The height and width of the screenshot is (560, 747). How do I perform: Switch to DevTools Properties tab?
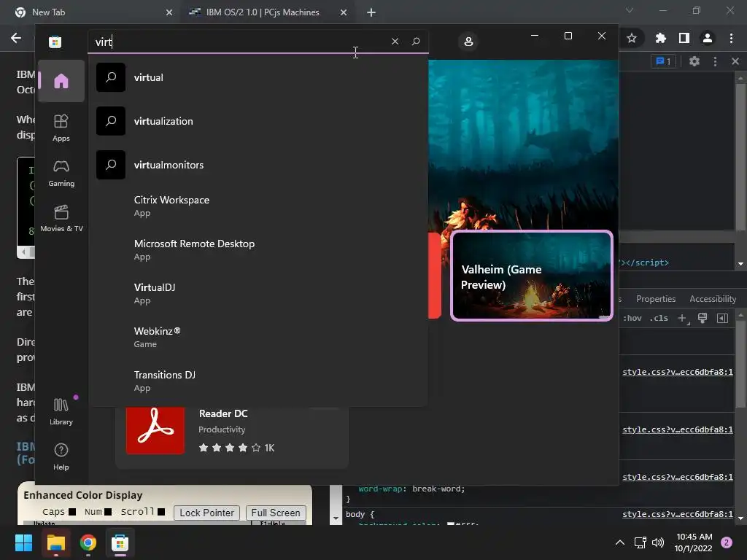[656, 299]
